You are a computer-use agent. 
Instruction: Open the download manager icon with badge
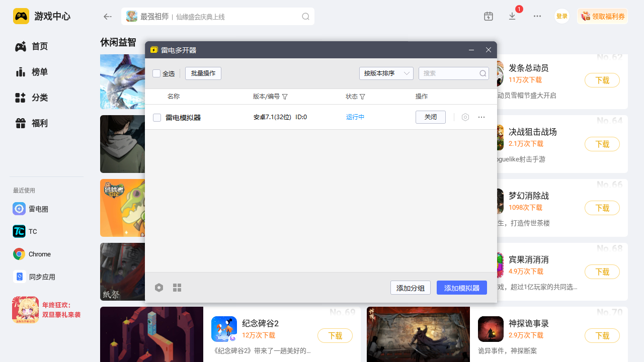(512, 16)
